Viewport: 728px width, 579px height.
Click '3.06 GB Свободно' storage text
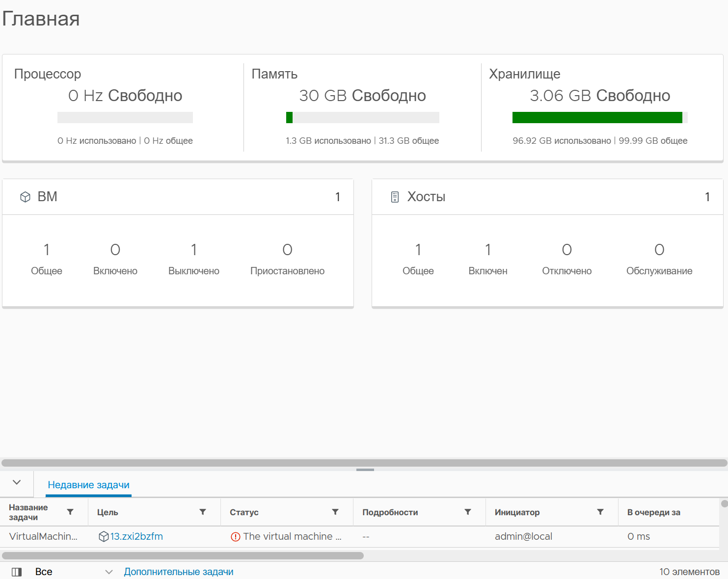click(600, 95)
